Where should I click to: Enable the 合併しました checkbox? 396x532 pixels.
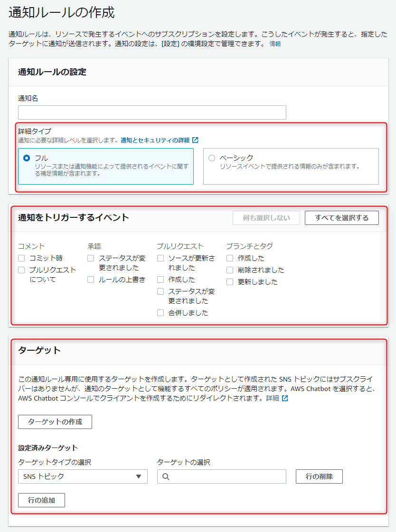[x=160, y=313]
